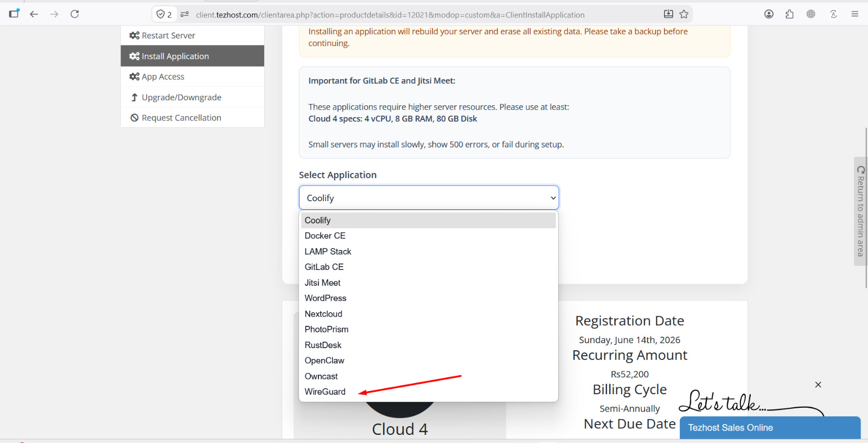The image size is (868, 443).
Task: Click the site permissions icon in address bar
Action: (184, 15)
